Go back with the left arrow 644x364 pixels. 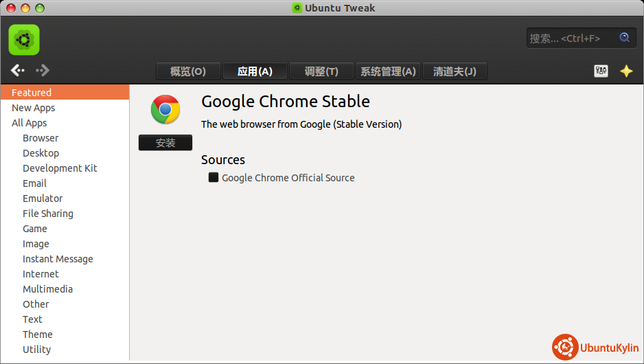click(18, 70)
